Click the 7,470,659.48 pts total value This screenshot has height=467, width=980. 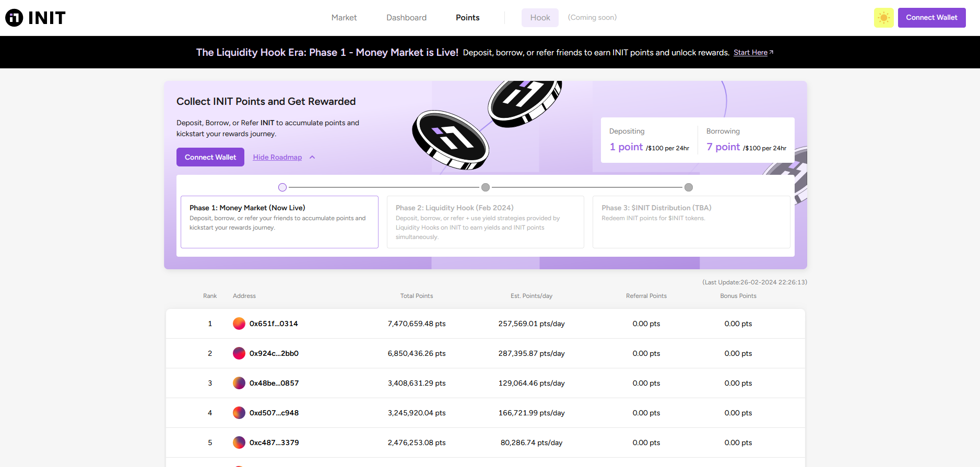pos(417,324)
